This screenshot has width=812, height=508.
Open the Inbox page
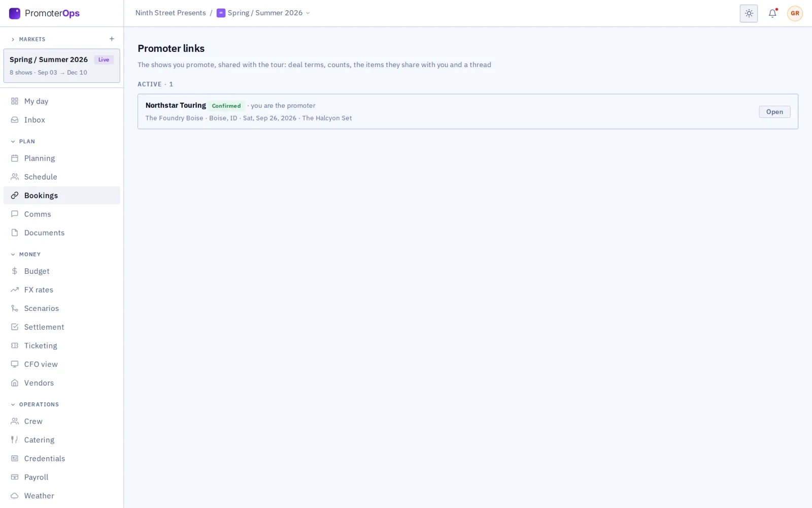tap(62, 120)
